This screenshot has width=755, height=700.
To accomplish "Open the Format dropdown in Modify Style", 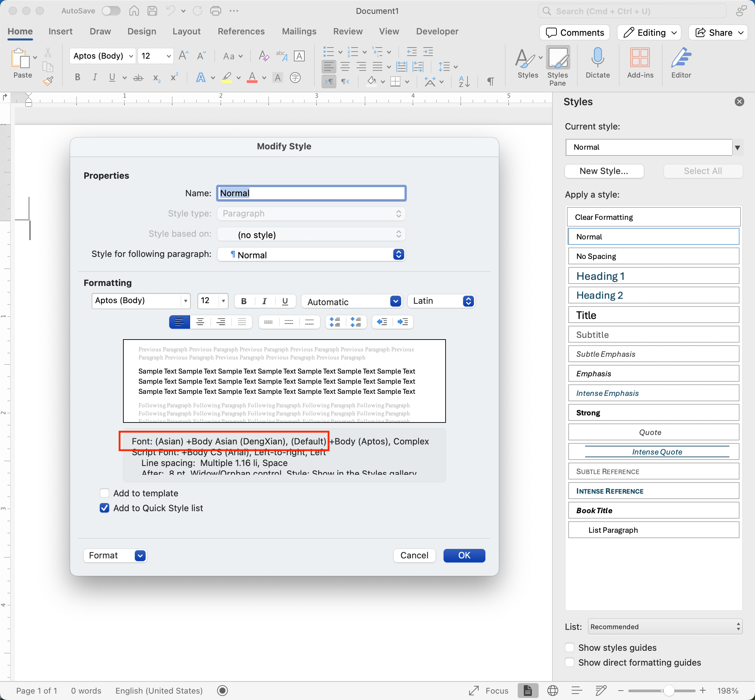I will tap(115, 555).
